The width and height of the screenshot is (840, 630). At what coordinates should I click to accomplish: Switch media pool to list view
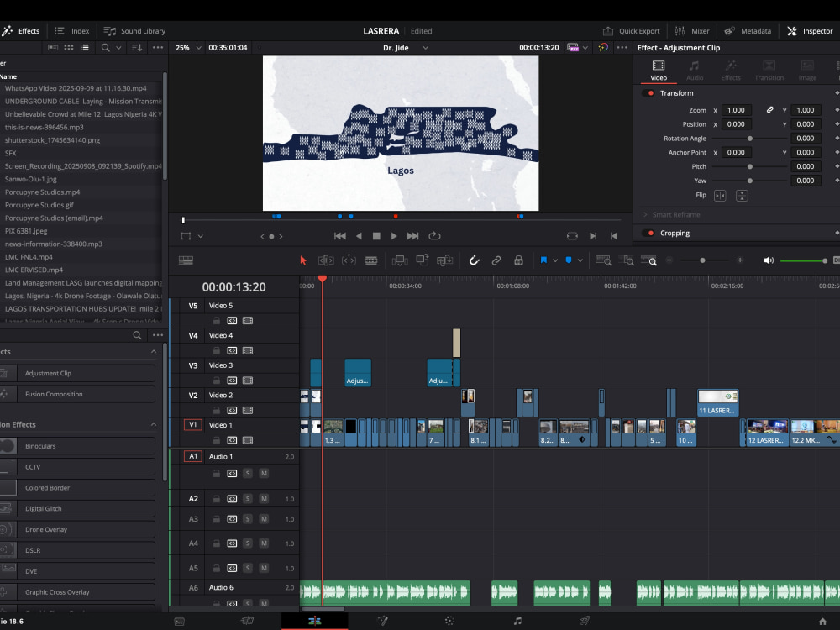(x=85, y=48)
